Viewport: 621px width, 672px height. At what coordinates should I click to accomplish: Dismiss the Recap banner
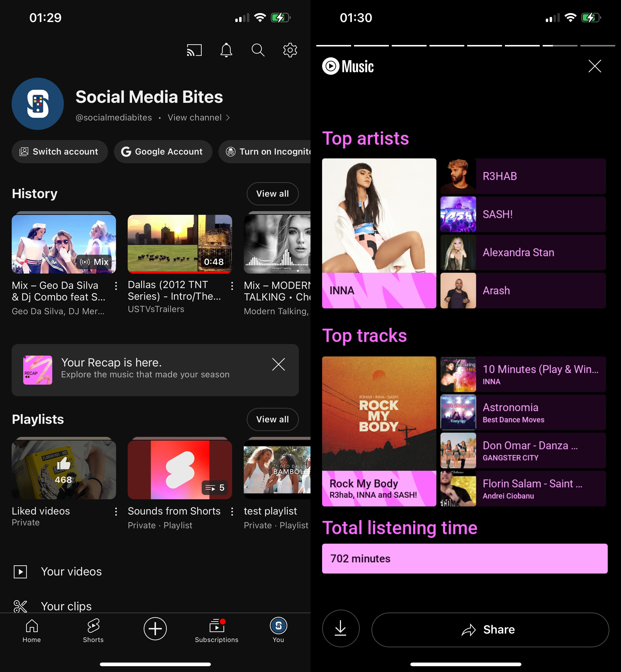pyautogui.click(x=279, y=364)
